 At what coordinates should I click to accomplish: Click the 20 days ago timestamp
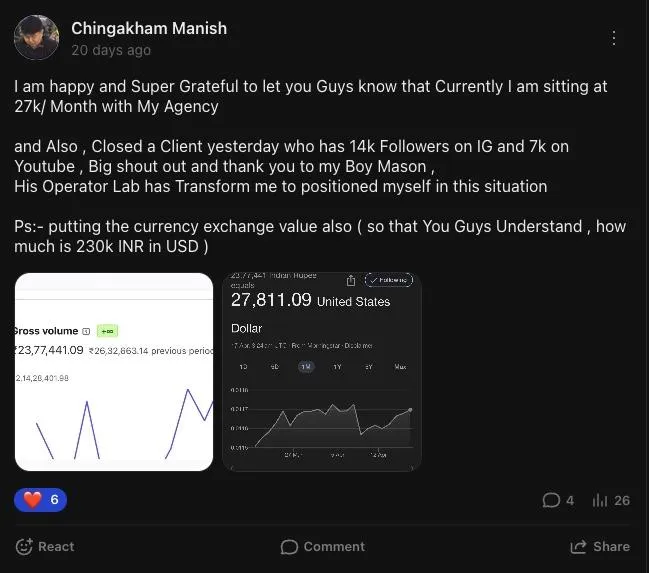pyautogui.click(x=111, y=50)
